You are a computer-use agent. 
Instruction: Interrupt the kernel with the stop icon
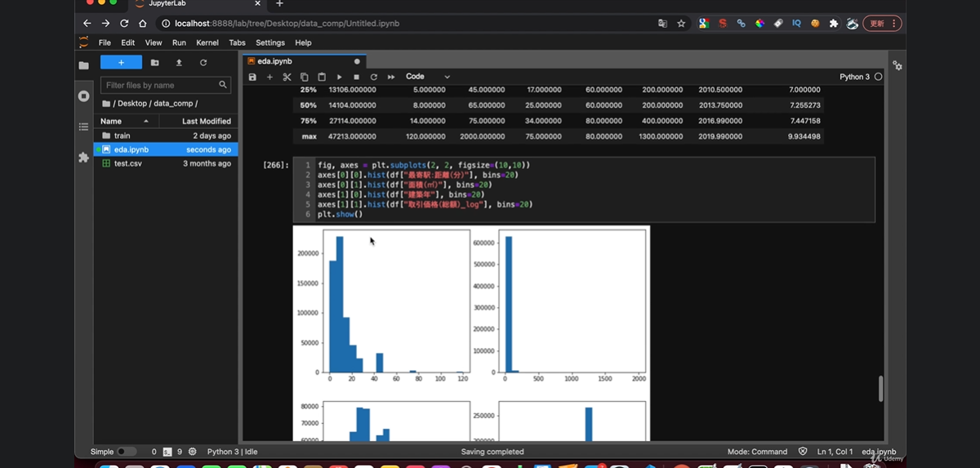pos(356,77)
